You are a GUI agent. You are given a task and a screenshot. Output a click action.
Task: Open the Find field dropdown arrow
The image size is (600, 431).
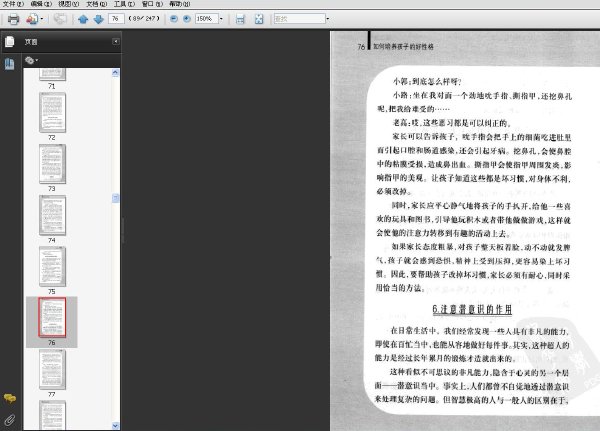tap(328, 19)
